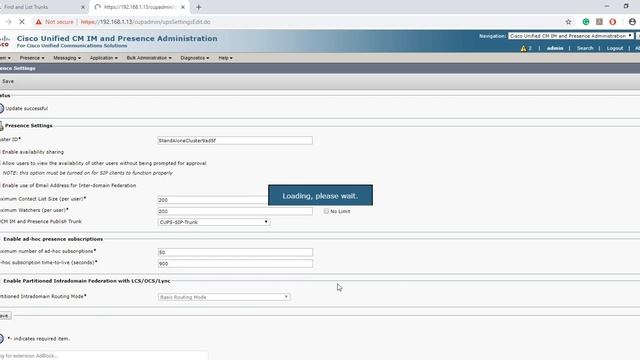Open the Messaging menu
This screenshot has width=640, height=360.
[x=67, y=58]
